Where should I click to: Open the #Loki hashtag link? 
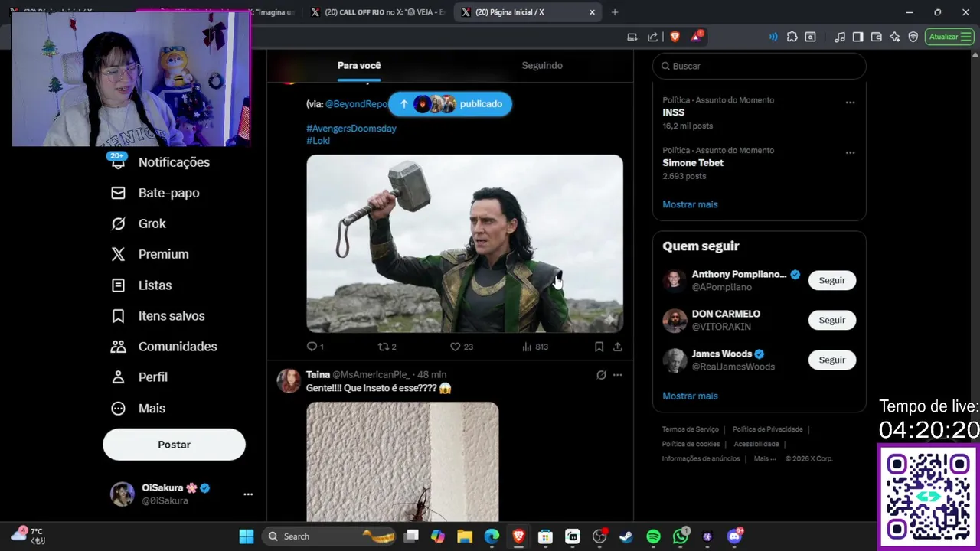coord(318,141)
